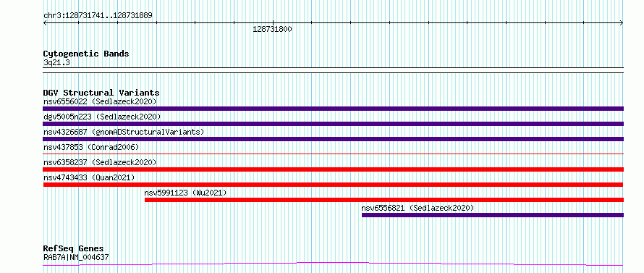Click the magenta RAB7A gene line
The height and width of the screenshot is (273, 644).
[x=333, y=264]
